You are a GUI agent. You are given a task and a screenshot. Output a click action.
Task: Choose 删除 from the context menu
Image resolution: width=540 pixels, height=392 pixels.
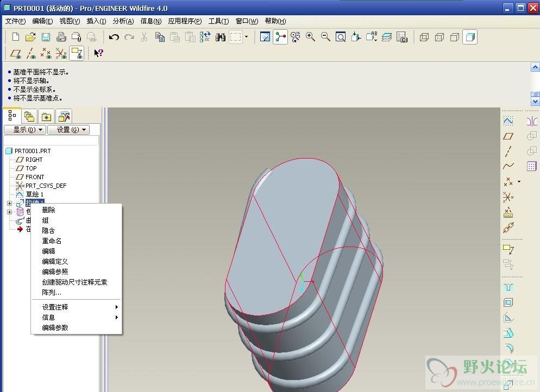pos(48,210)
